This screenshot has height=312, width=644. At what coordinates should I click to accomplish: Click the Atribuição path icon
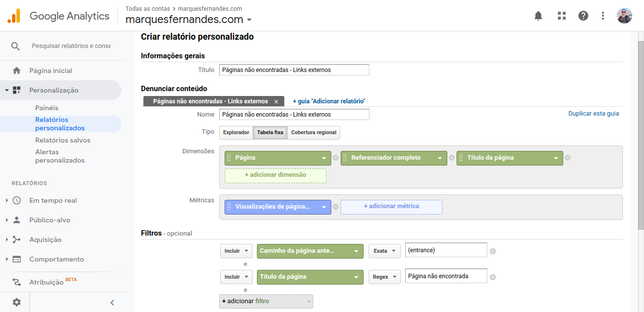(x=17, y=282)
